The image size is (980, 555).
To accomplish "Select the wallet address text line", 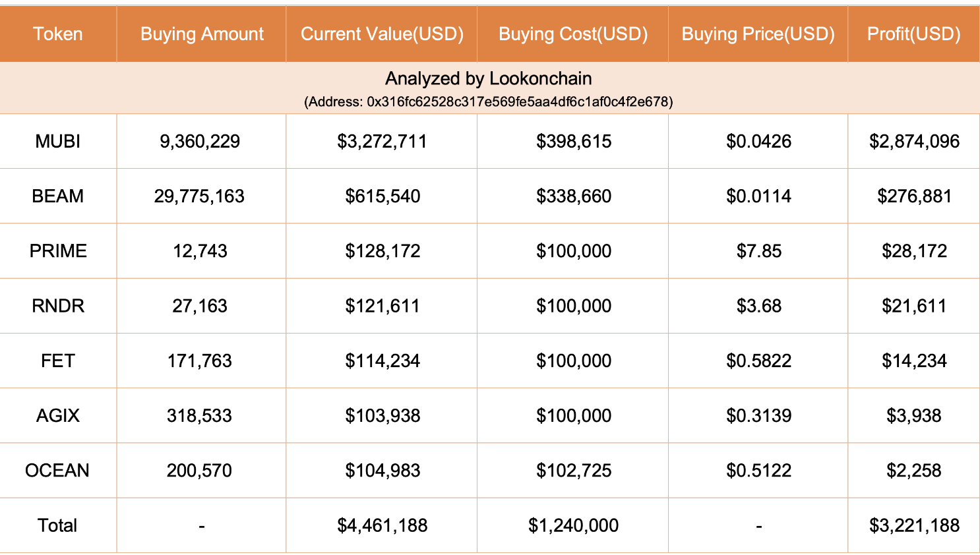I will [489, 102].
